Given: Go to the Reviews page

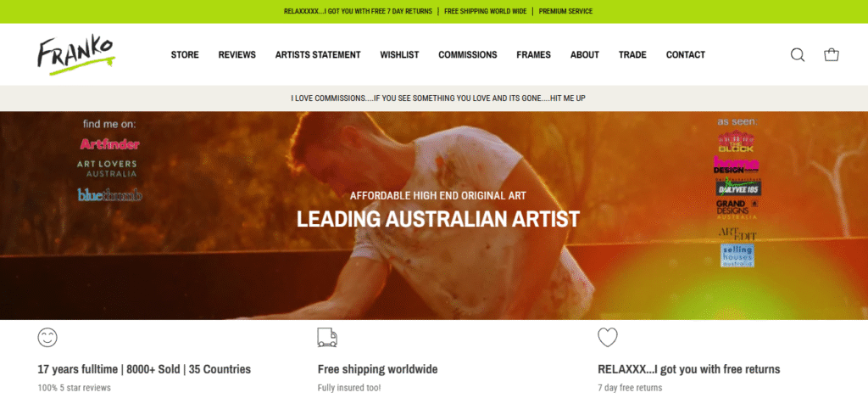Looking at the screenshot, I should coord(237,55).
